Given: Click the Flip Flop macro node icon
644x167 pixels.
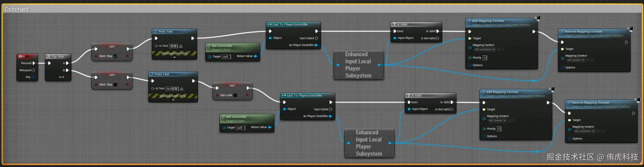Looking at the screenshot, I should point(49,57).
